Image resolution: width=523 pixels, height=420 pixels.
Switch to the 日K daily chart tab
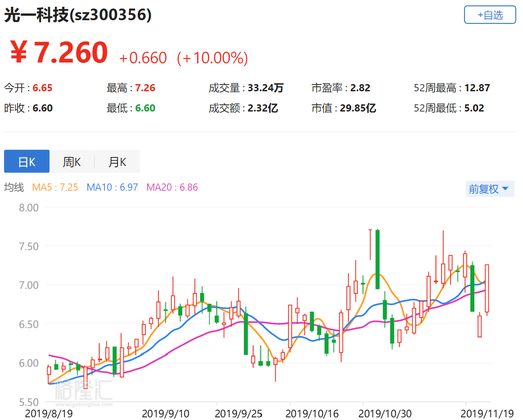(27, 161)
